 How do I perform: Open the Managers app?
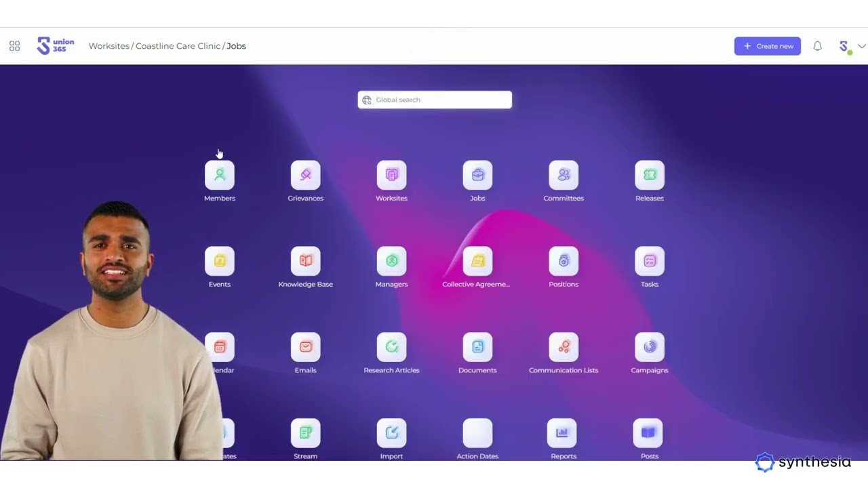coord(392,262)
